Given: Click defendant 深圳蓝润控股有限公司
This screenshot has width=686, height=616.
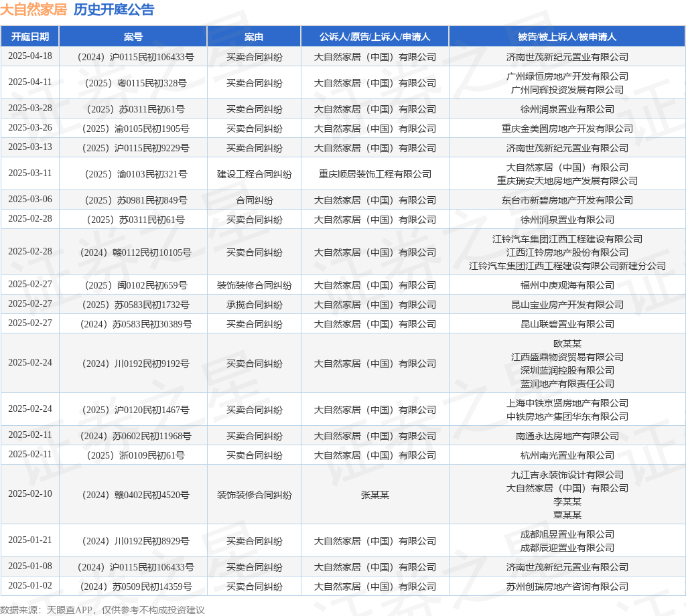Looking at the screenshot, I should point(567,370).
